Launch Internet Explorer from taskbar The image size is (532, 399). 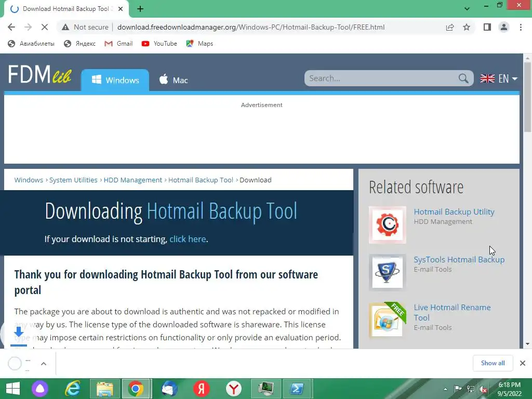tap(73, 389)
